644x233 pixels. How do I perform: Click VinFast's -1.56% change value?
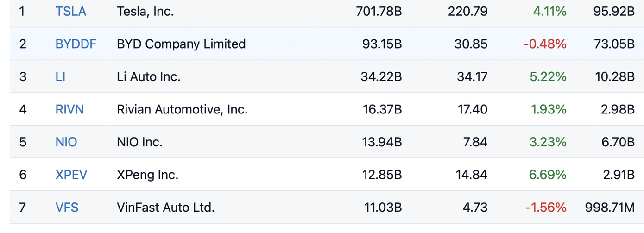point(545,207)
